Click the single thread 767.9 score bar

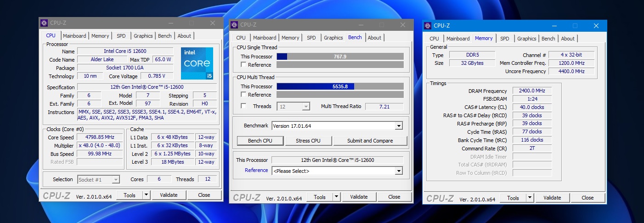(340, 57)
